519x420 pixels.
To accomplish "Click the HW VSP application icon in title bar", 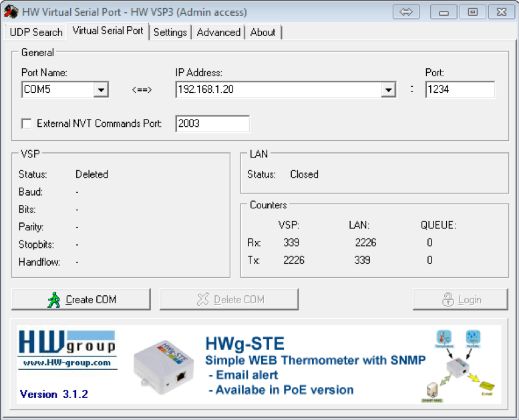I will click(11, 12).
